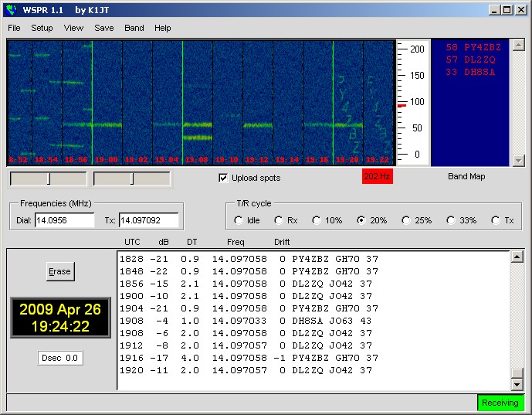The width and height of the screenshot is (532, 415).
Task: Click the decoded spots scrollbar down arrow
Action: click(517, 385)
